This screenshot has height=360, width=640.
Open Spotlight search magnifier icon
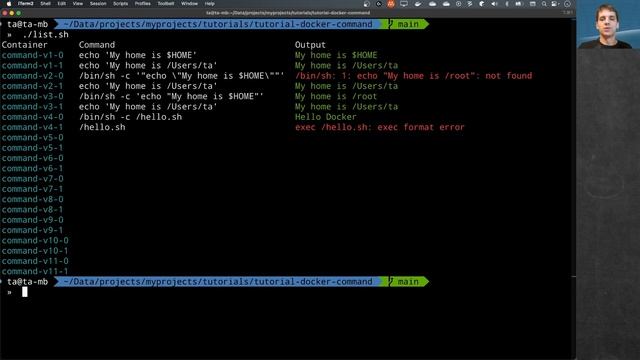[x=544, y=4]
